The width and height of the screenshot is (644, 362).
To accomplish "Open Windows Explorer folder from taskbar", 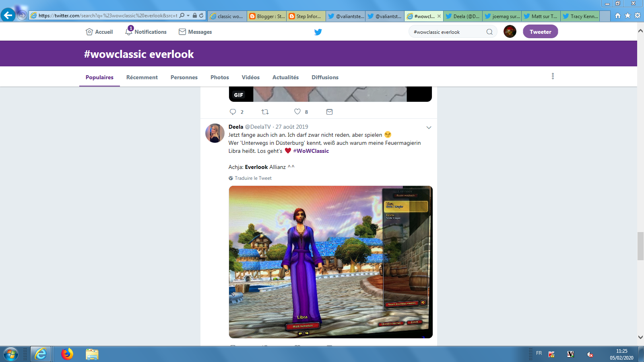I will pos(92,354).
